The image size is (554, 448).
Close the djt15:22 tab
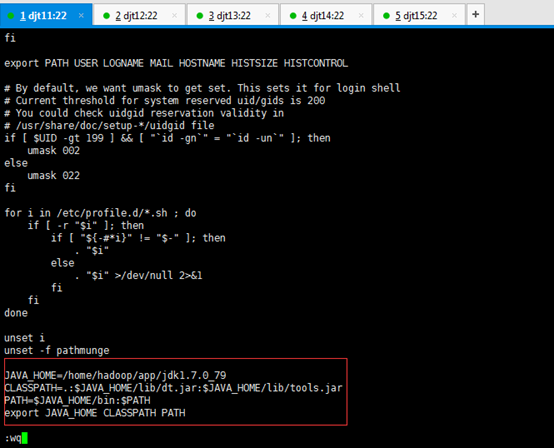point(454,16)
